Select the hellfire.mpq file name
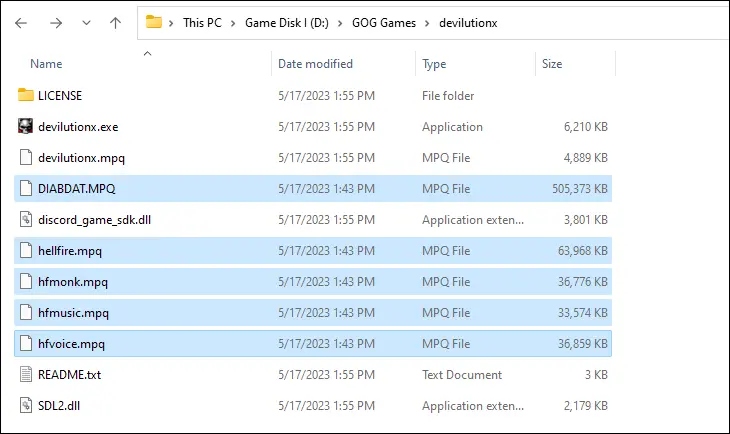 pos(70,251)
